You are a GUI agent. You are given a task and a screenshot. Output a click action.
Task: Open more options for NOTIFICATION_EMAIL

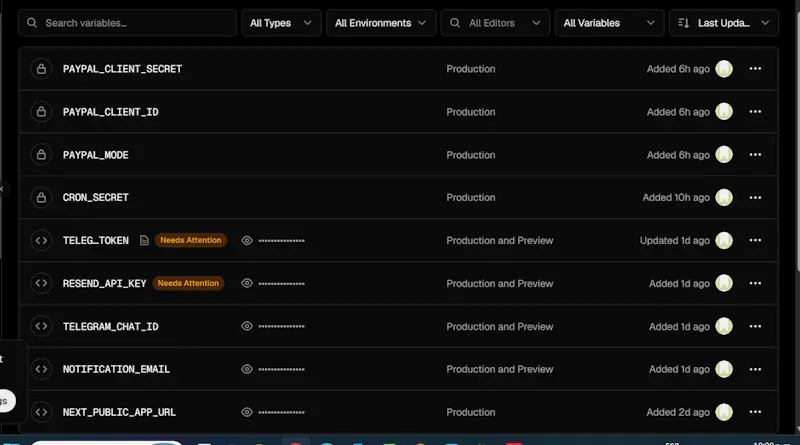pos(755,369)
